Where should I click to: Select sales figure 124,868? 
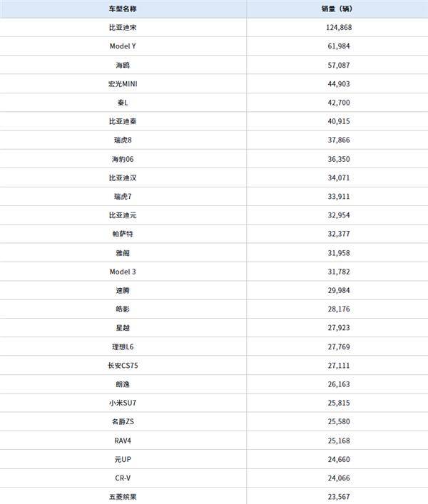tap(339, 28)
